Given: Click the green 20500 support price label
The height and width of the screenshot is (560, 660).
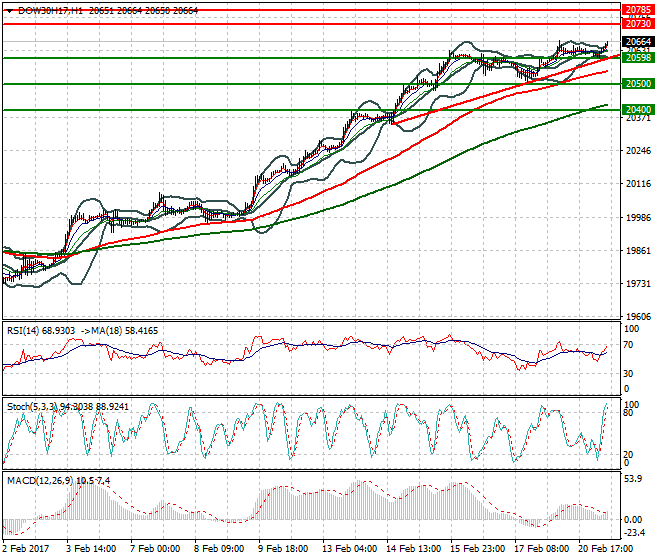Looking at the screenshot, I should point(638,84).
